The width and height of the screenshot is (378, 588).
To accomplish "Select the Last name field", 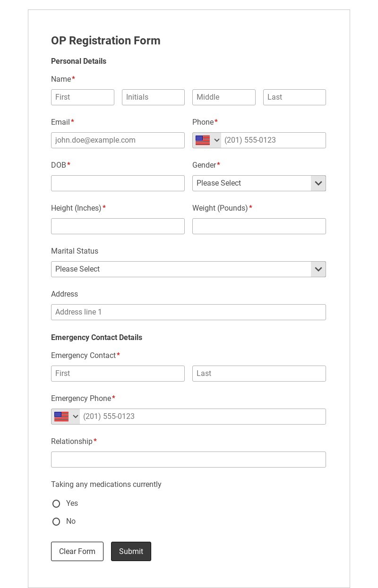I will [x=294, y=97].
